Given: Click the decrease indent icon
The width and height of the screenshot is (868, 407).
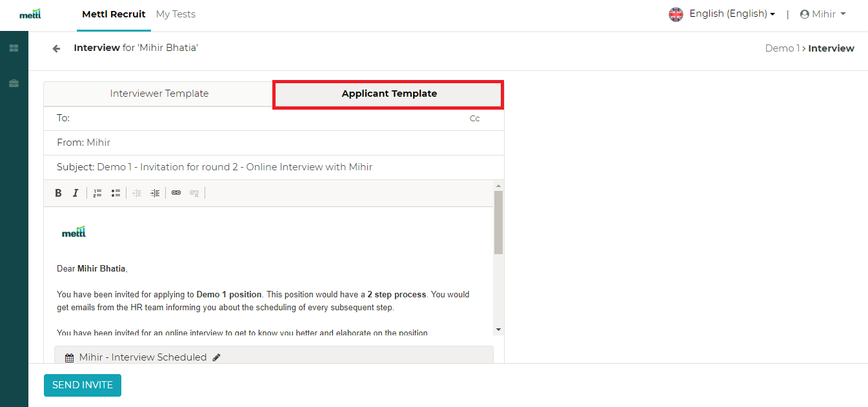Looking at the screenshot, I should pos(137,193).
